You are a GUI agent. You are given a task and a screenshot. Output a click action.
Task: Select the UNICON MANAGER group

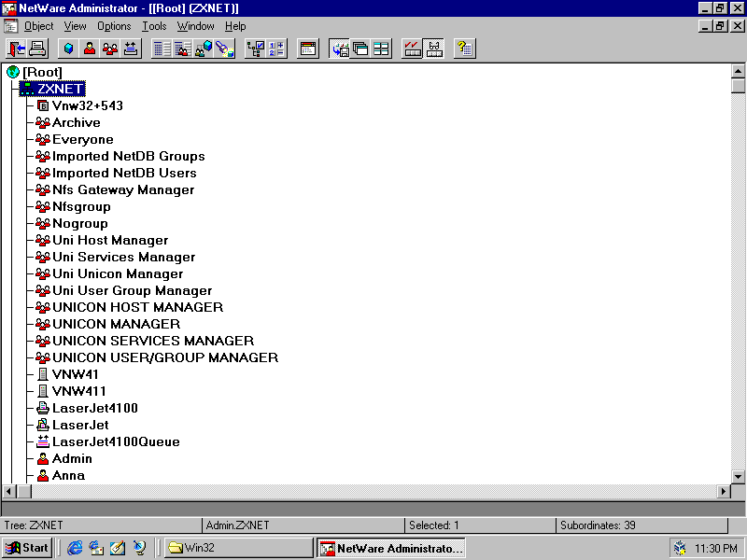[116, 324]
